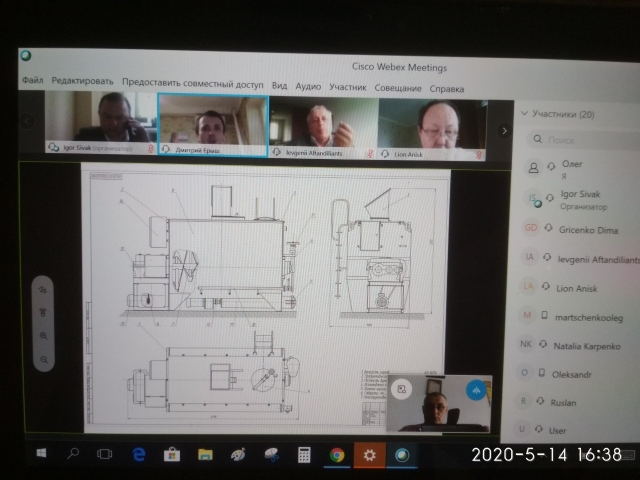Click the phone icon beside martschenkooleg
Image resolution: width=640 pixels, height=480 pixels.
point(544,315)
